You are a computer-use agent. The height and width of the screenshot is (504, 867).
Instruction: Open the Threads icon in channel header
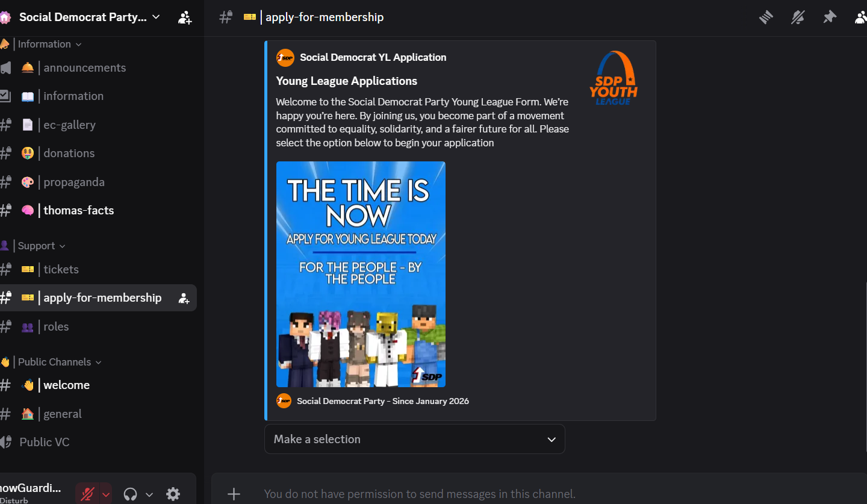coord(766,17)
